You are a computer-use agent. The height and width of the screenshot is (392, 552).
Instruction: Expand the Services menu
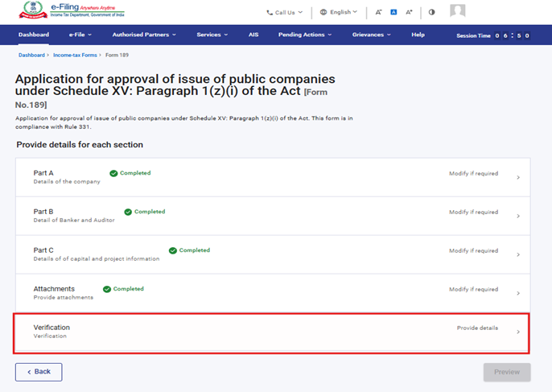coord(212,35)
